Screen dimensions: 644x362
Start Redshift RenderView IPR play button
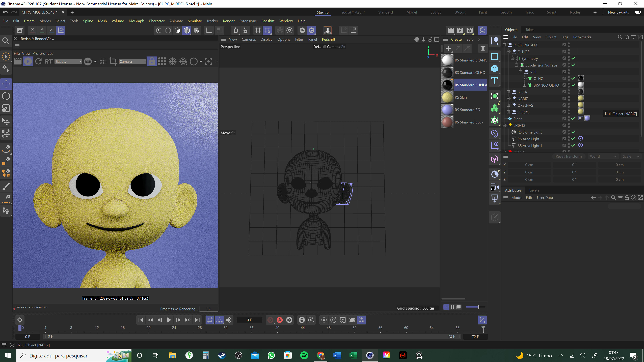(28, 62)
